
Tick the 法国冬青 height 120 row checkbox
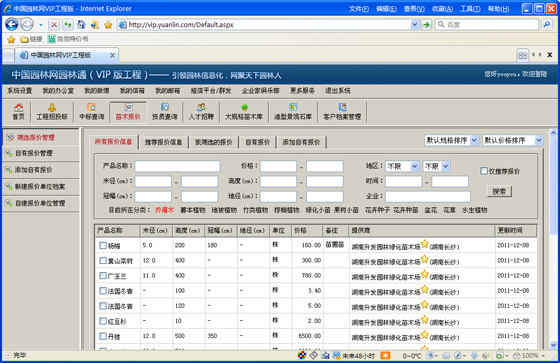[x=103, y=306]
